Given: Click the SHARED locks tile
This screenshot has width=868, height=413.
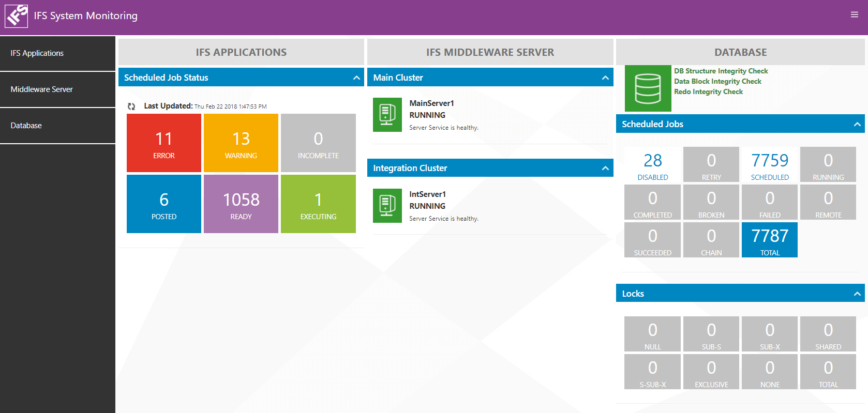Looking at the screenshot, I should tap(828, 334).
